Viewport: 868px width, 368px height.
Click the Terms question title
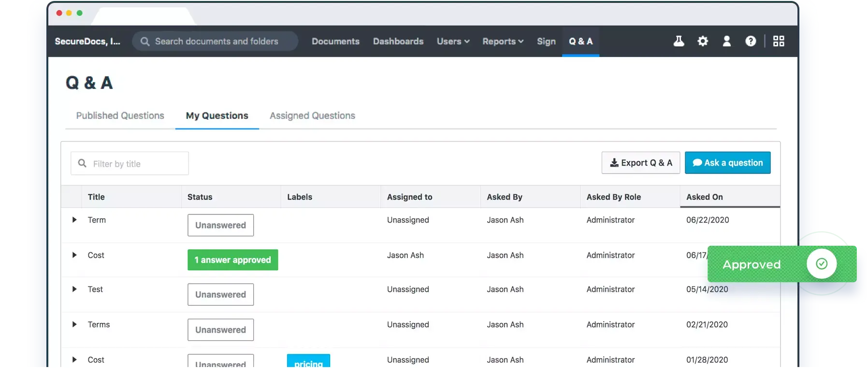(99, 325)
